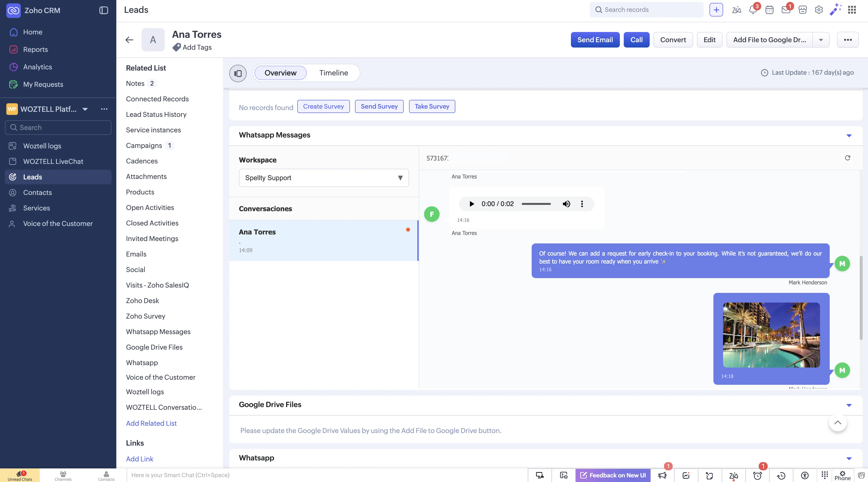Open Channels in bottom bar
The height and width of the screenshot is (482, 868).
pyautogui.click(x=63, y=475)
